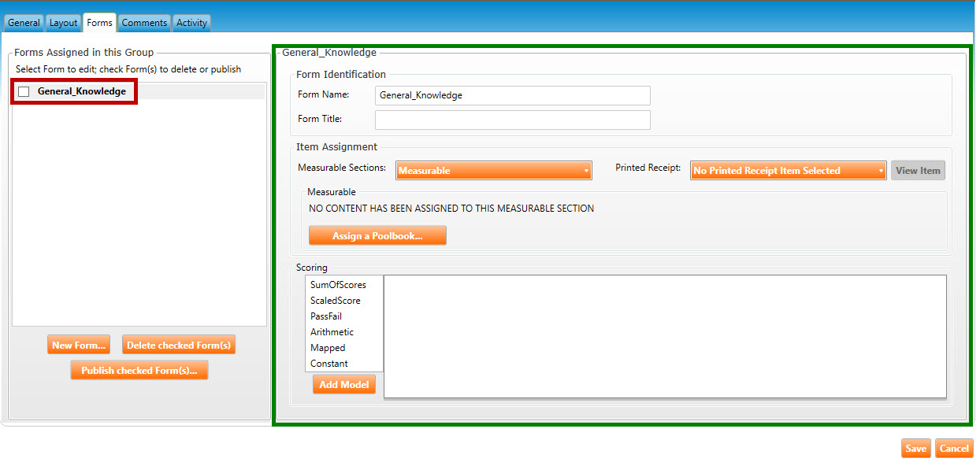Click the empty Form Title field

pos(512,120)
